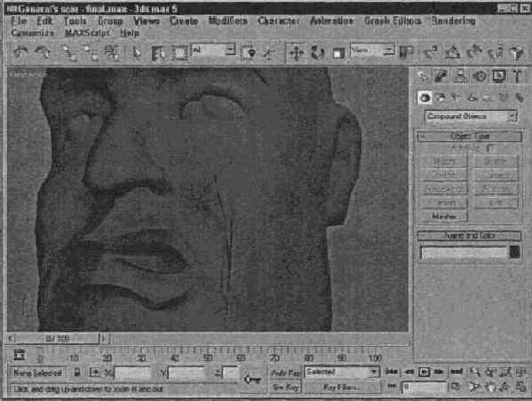Select the Space Warps category icon

(x=504, y=98)
